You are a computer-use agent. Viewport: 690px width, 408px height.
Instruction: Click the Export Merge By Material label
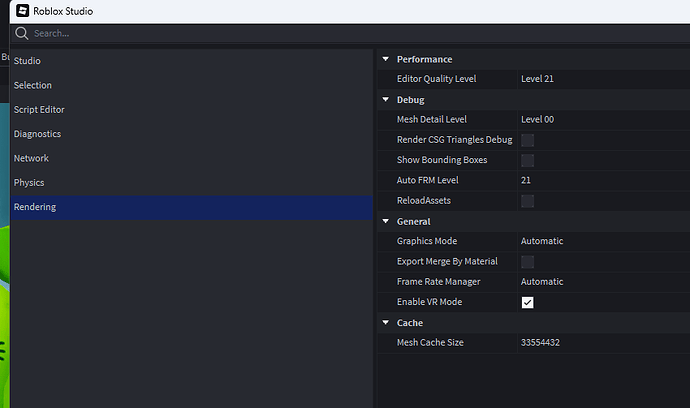pos(447,261)
